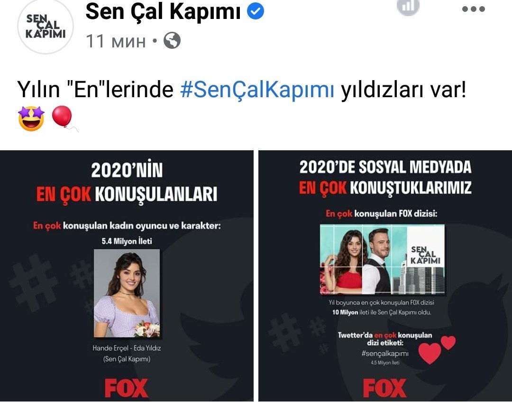
Task: Open the Sen Çal Kapımı profile picture
Action: tap(45, 26)
